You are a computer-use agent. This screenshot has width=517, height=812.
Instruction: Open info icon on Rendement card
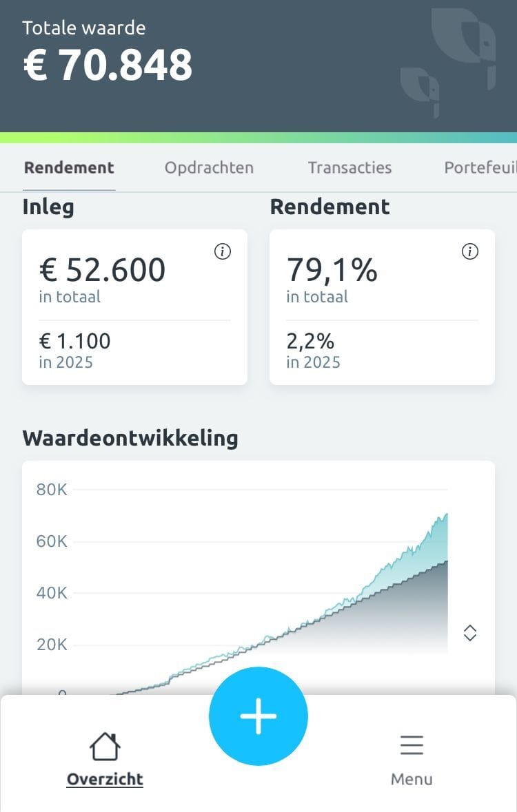(x=470, y=251)
